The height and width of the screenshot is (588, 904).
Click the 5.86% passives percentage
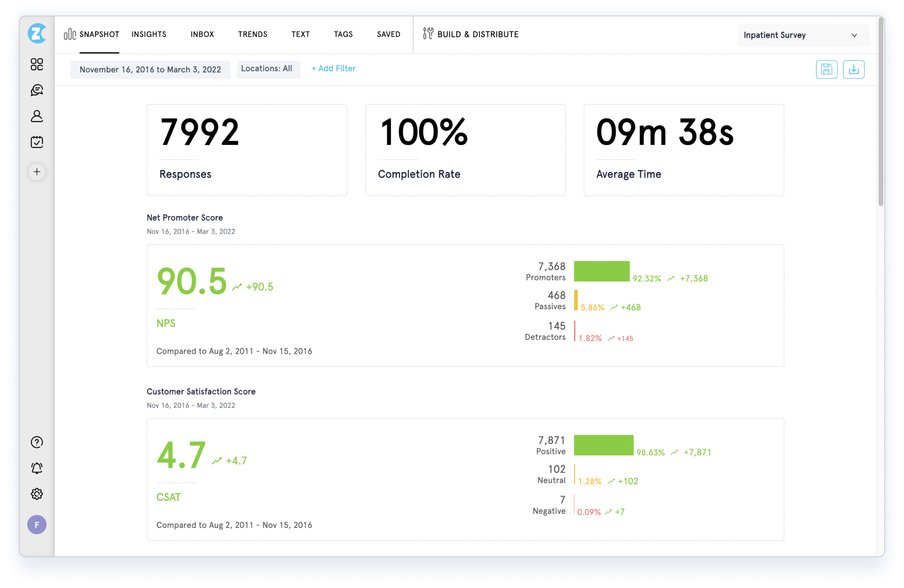tap(592, 308)
